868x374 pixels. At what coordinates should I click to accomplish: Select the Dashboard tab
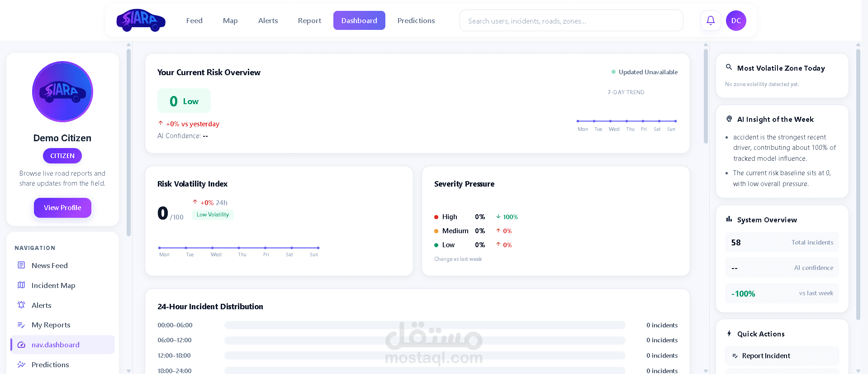pyautogui.click(x=359, y=20)
